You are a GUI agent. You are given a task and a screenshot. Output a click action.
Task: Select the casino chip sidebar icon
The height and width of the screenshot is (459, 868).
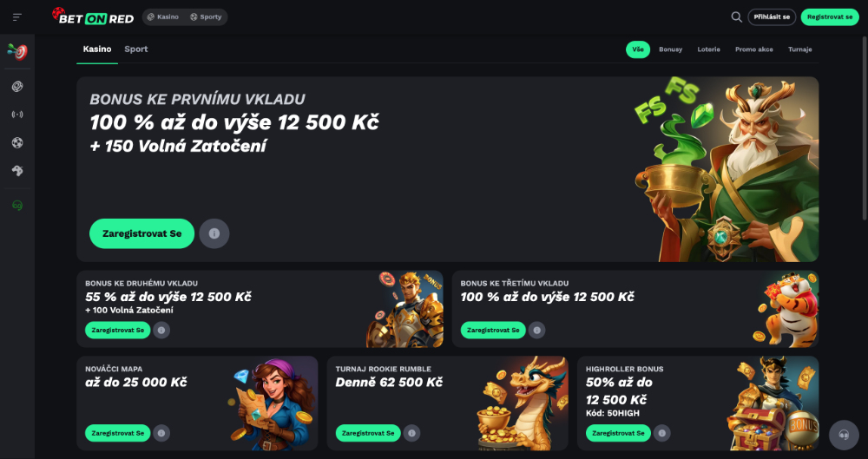click(x=17, y=87)
